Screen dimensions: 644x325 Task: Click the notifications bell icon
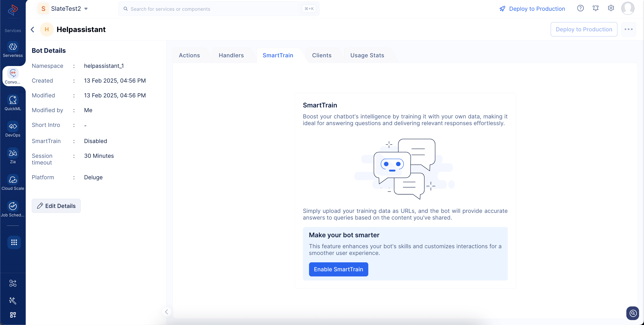click(595, 8)
